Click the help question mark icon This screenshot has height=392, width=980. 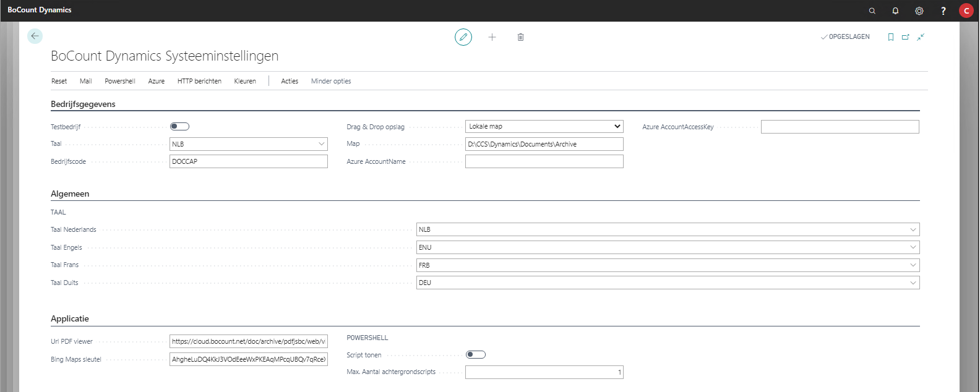click(x=943, y=11)
